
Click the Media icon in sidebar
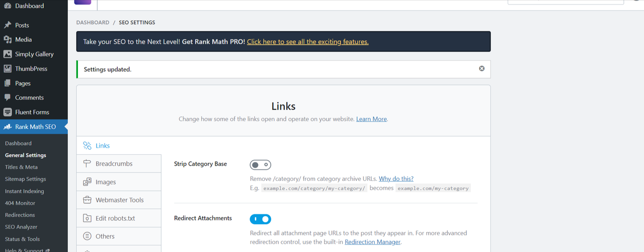[x=8, y=39]
